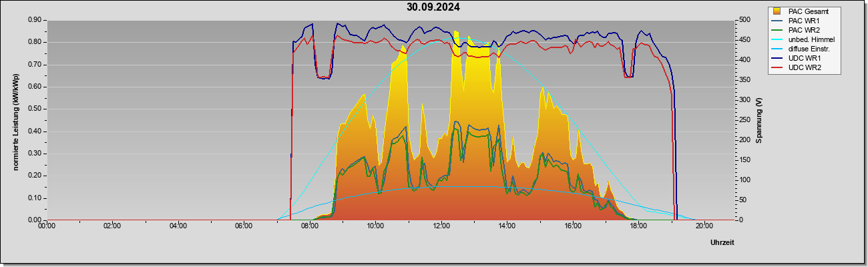Screen dimensions: 868x267
Task: Click the 0.50 value on left axis
Action: click(x=35, y=109)
